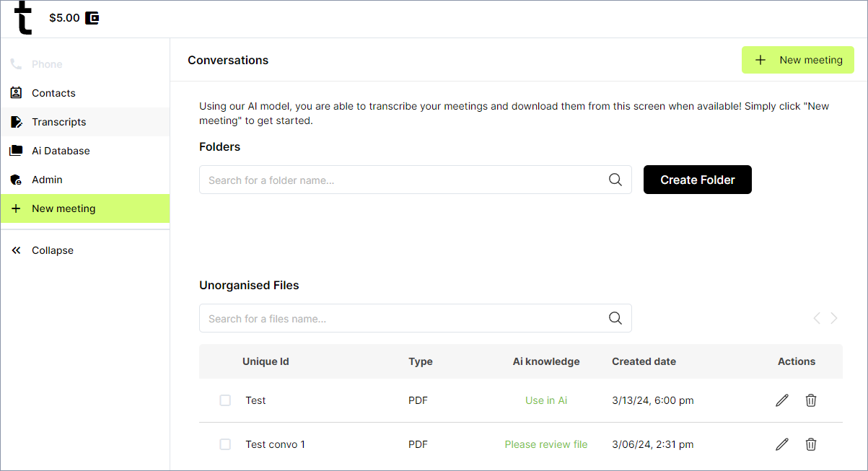Click the app logo in top bar

pos(24,18)
